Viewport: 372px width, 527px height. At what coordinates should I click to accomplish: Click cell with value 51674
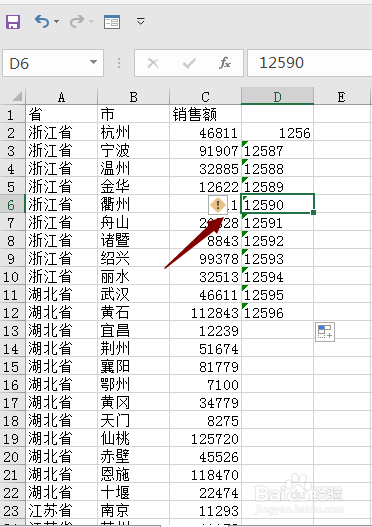tap(205, 349)
